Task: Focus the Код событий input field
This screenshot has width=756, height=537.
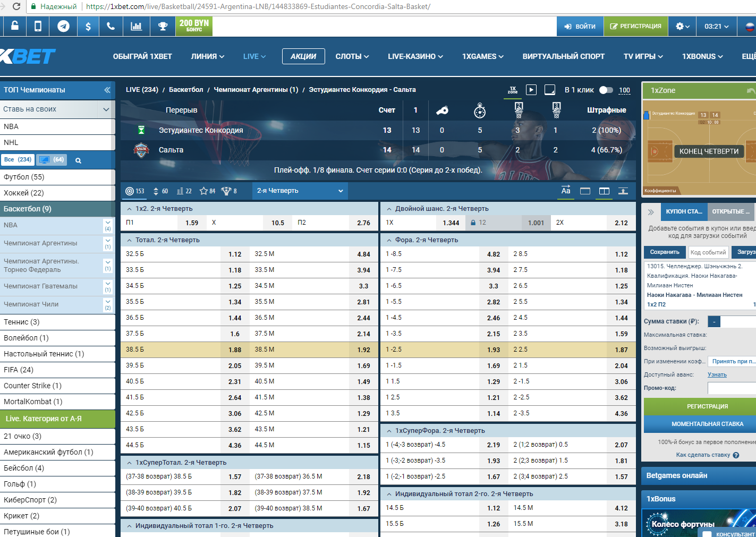Action: [x=708, y=252]
